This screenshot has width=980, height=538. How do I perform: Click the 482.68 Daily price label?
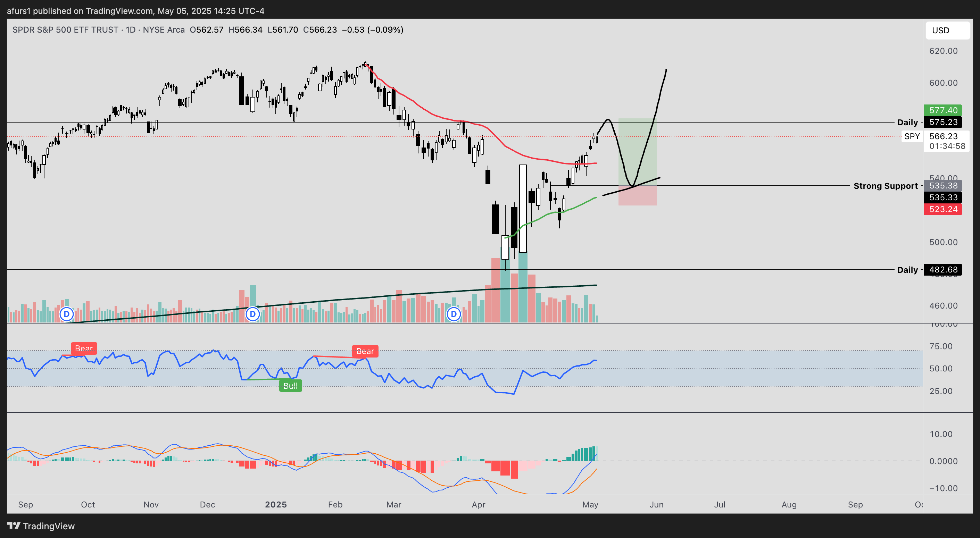[943, 270]
